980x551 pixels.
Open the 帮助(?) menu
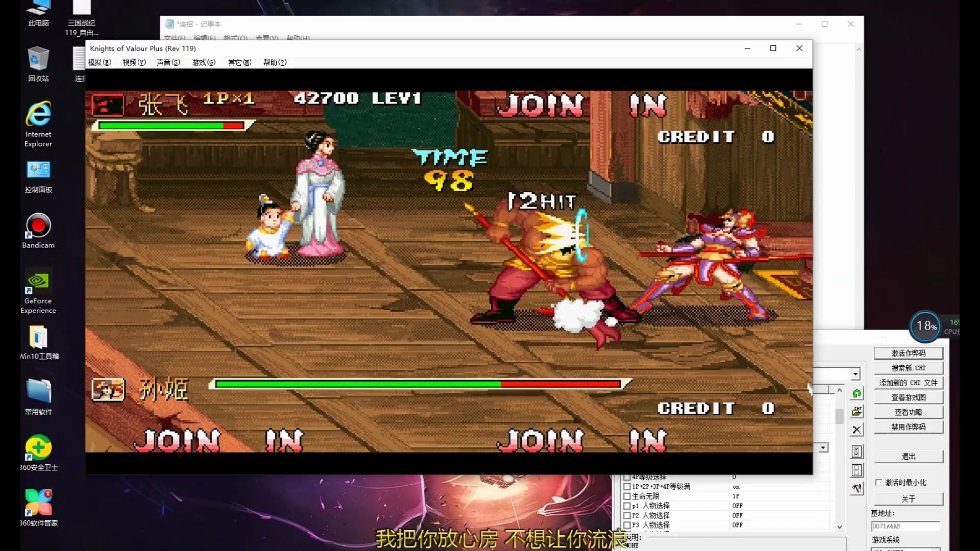275,62
